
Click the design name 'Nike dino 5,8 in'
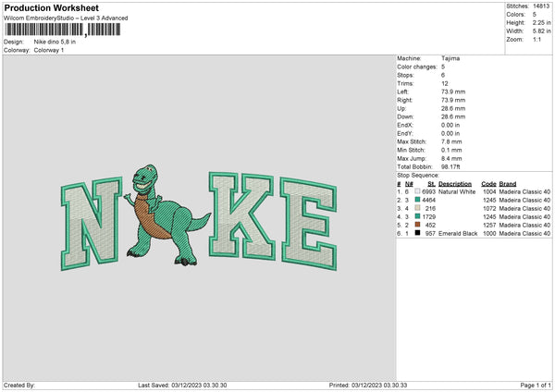[x=55, y=42]
